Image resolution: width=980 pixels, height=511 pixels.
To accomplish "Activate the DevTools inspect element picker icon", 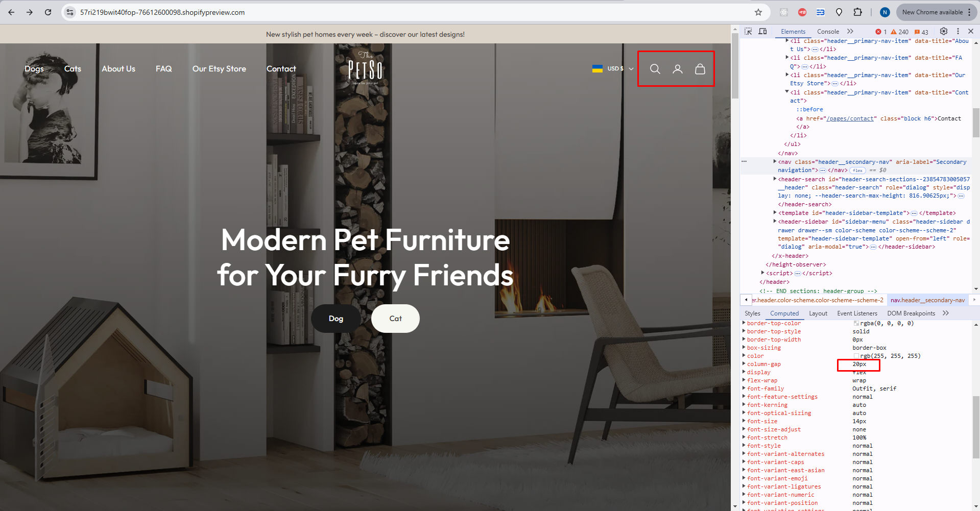I will [x=748, y=32].
